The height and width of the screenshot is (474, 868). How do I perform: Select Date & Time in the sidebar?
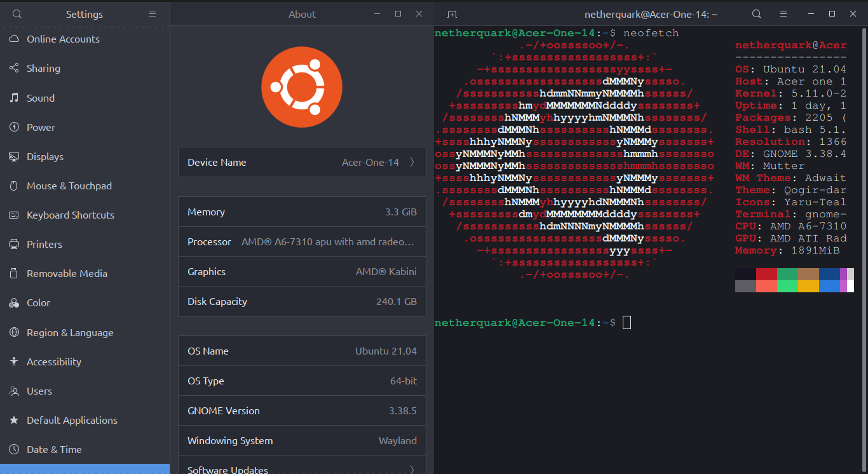tap(13, 449)
